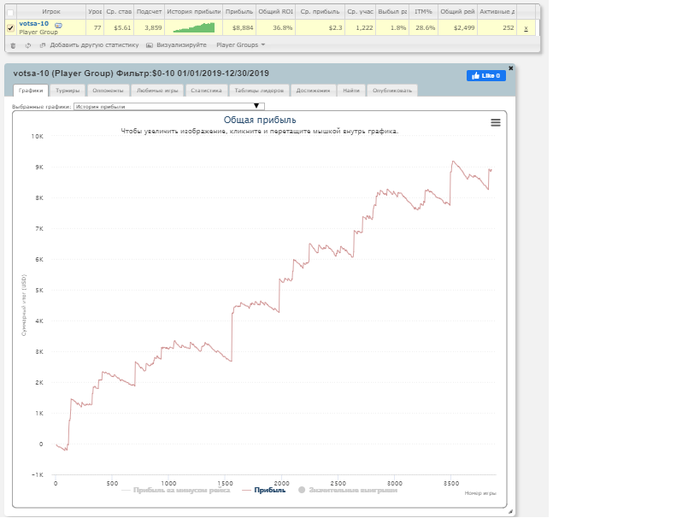Click the 2000 label on the chart axis

(281, 483)
